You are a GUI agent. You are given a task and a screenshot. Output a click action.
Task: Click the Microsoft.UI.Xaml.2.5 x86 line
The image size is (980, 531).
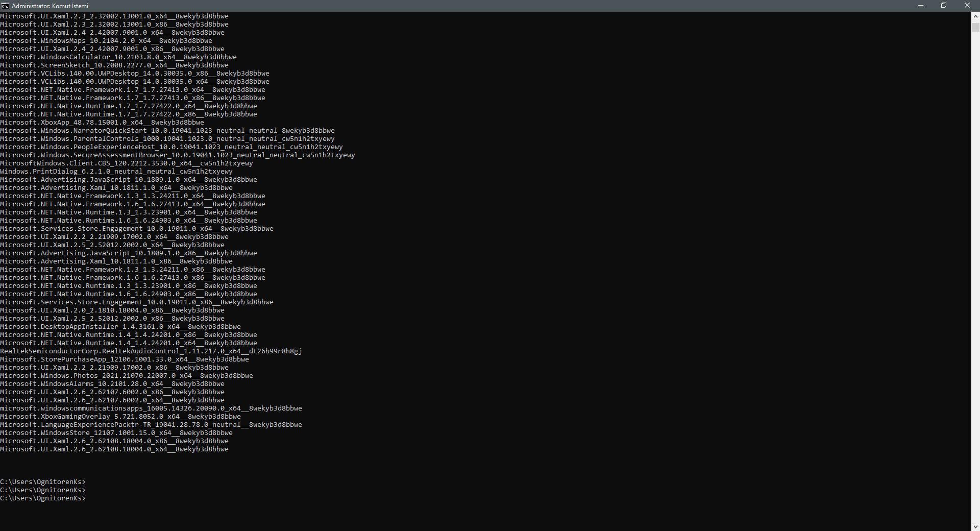[112, 319]
